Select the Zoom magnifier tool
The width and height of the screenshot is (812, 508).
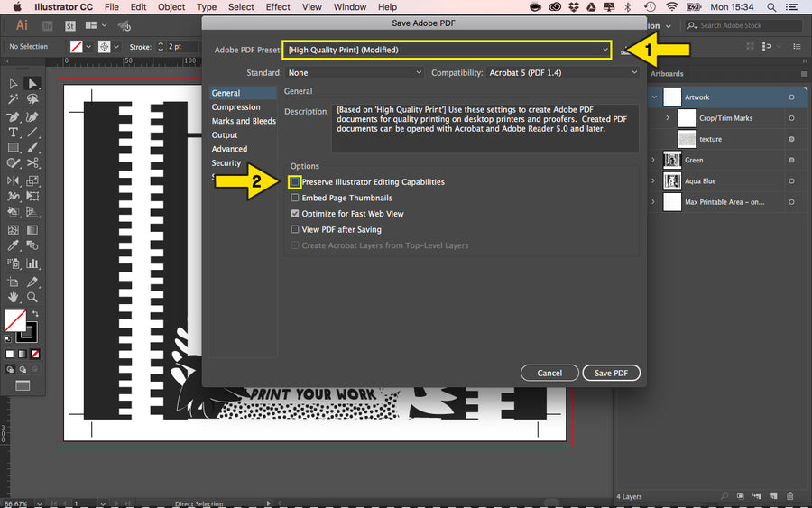32,297
